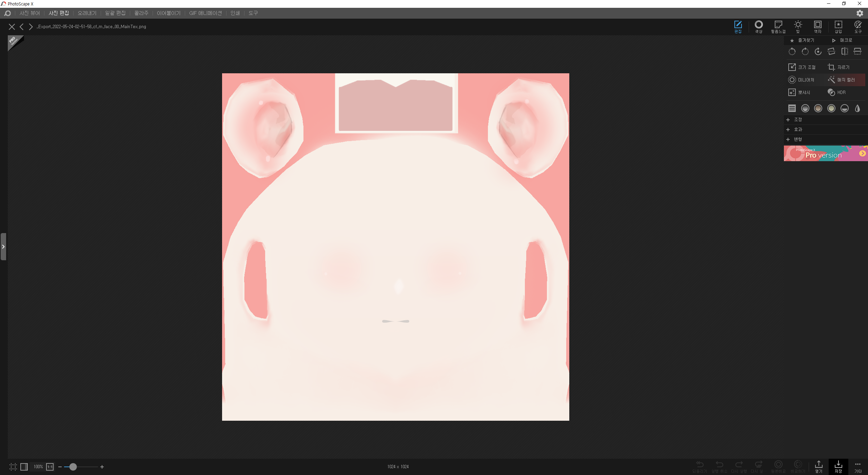Go to next photo arrow

point(31,27)
